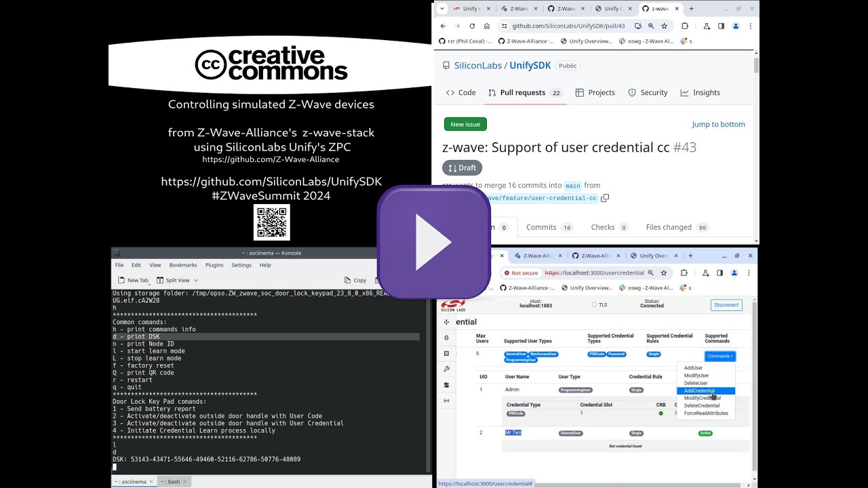
Task: Open the Security tab on GitHub
Action: coord(648,93)
